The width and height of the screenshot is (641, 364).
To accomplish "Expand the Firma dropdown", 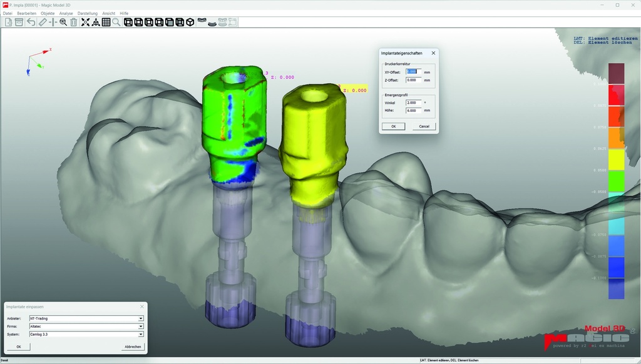I will point(141,326).
